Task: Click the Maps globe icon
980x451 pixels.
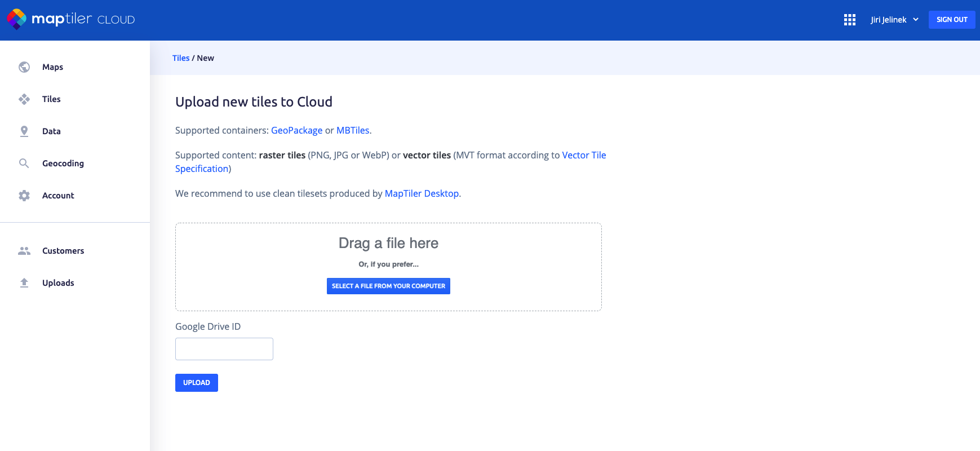Action: point(24,67)
